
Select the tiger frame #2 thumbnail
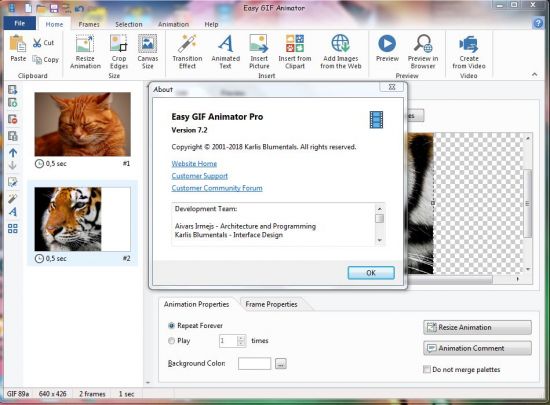82,219
